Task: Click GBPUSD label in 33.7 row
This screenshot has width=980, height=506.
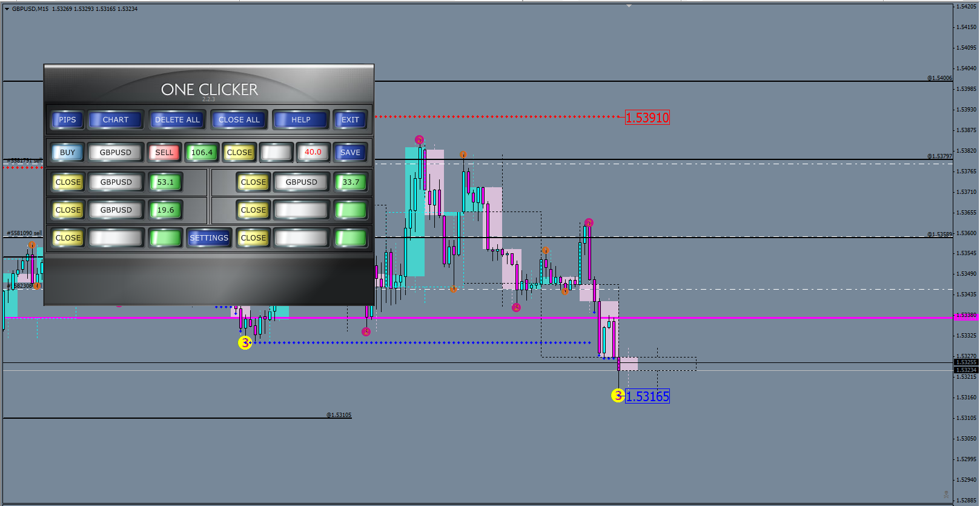Action: tap(301, 182)
